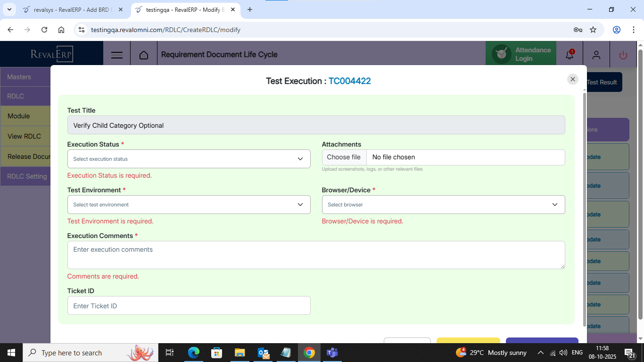
Task: Click the notification bell icon
Action: pyautogui.click(x=570, y=55)
